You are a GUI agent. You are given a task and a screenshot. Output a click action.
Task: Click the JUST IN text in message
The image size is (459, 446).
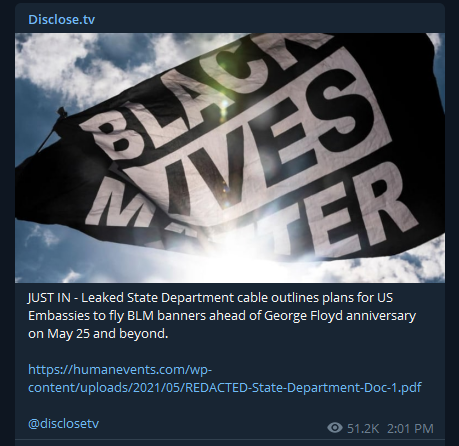tap(49, 298)
